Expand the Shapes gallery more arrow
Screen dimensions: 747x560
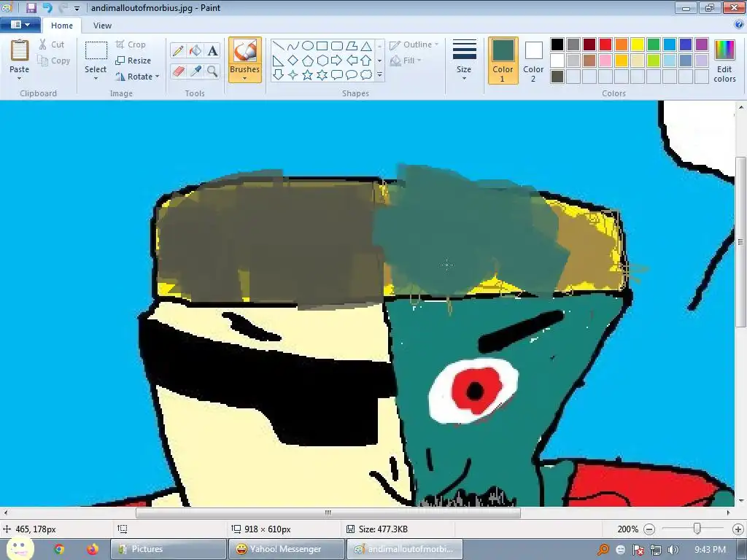379,75
